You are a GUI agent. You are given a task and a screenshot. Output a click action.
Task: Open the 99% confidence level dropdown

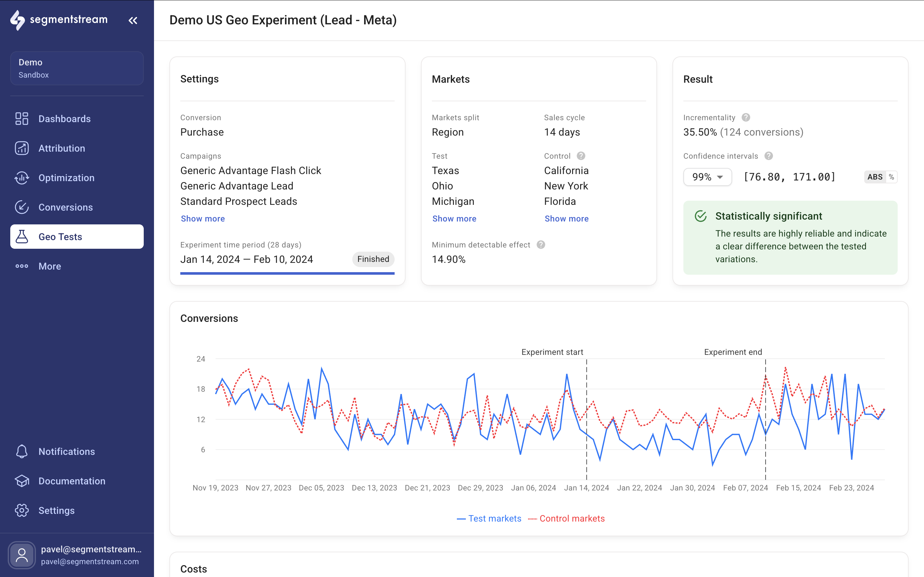(707, 177)
